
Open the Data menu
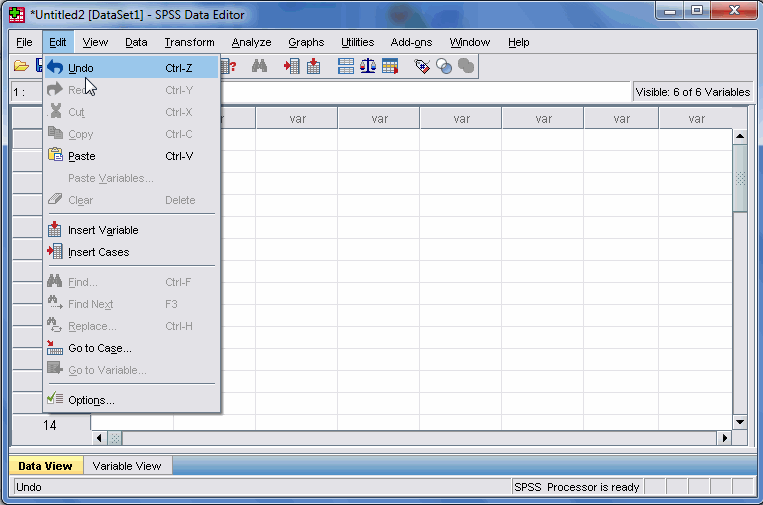click(136, 42)
